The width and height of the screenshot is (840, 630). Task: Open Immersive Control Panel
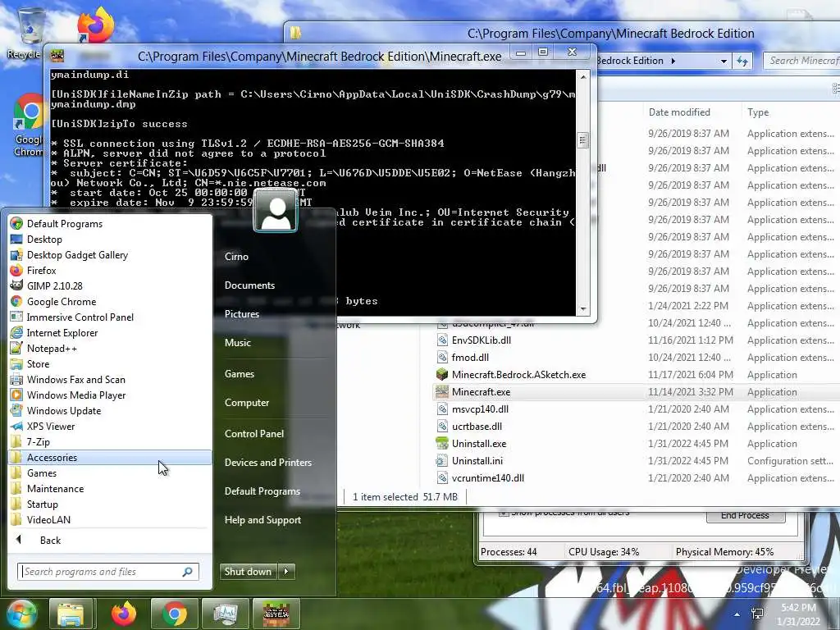click(110, 317)
